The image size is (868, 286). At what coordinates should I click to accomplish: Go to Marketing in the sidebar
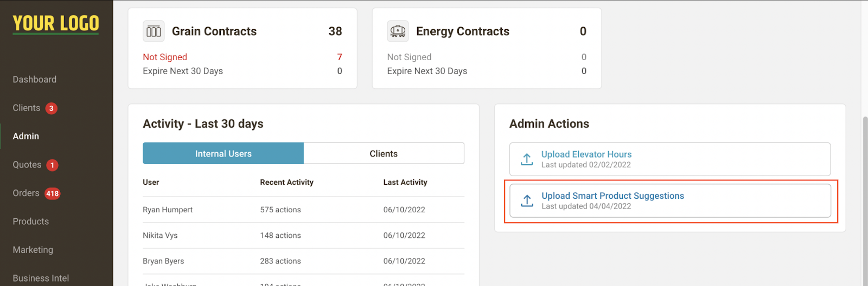click(33, 250)
